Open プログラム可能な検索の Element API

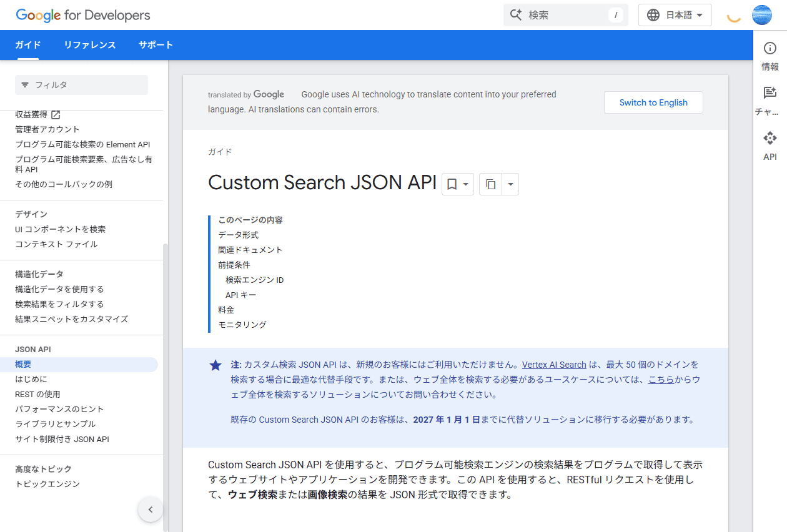(82, 144)
